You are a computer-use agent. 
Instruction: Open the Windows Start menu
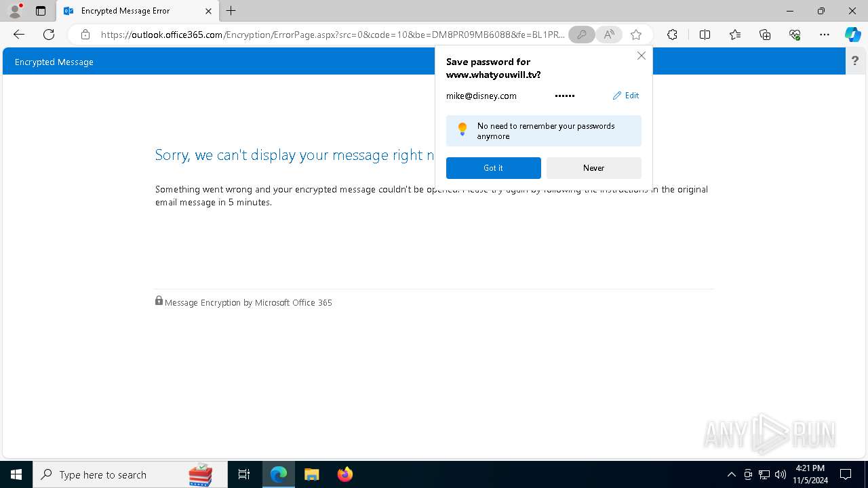pyautogui.click(x=16, y=474)
